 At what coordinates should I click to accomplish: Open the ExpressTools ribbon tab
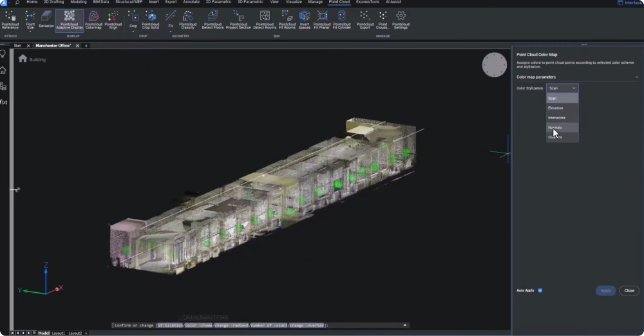click(368, 3)
